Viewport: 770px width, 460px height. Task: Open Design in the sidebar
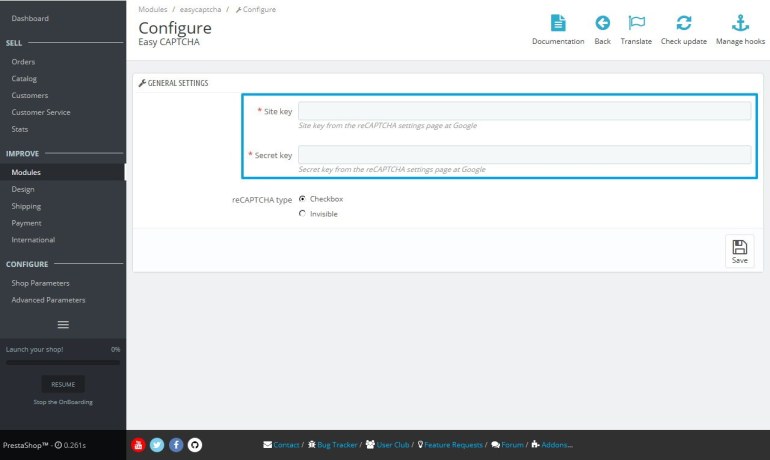tap(23, 189)
